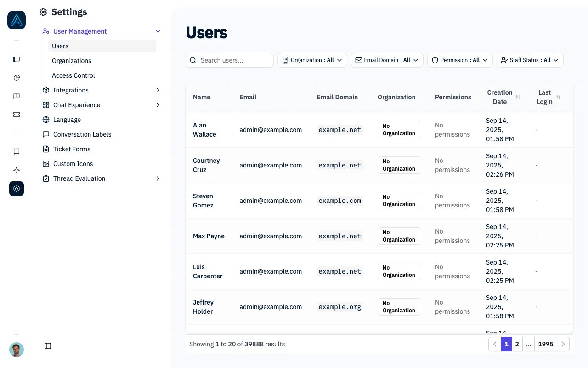Open tickets icon in left rail
The image size is (588, 368).
coord(17,115)
